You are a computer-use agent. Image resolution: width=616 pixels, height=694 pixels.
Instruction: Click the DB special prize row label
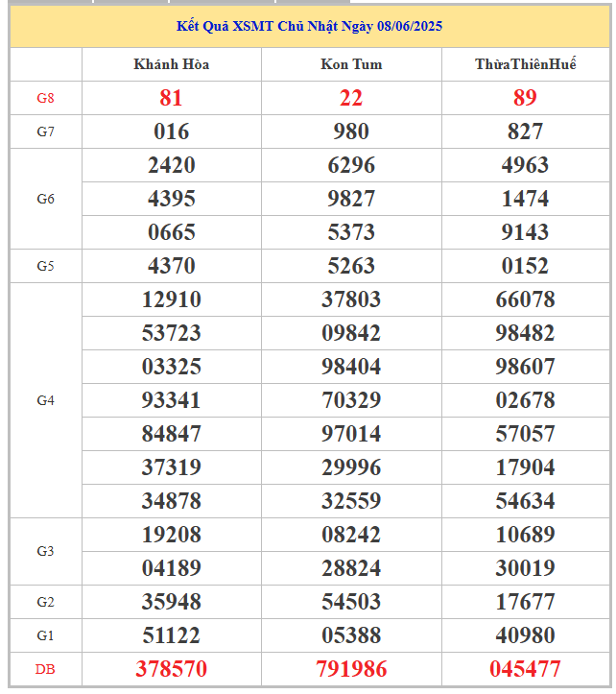pos(46,669)
